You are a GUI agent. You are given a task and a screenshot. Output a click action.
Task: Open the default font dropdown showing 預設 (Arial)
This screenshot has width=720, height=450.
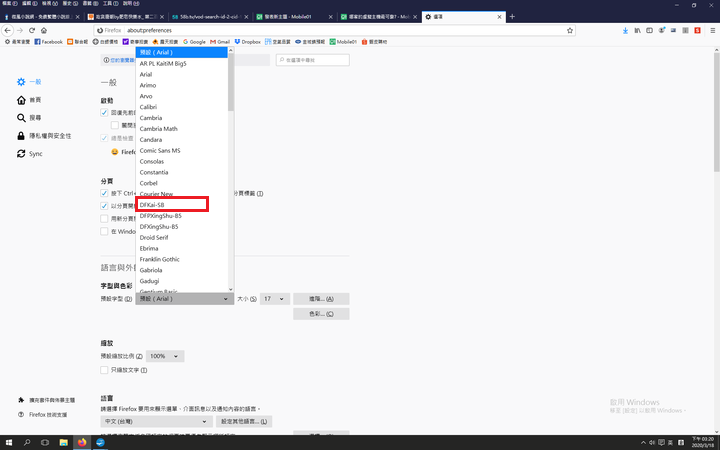tap(185, 299)
